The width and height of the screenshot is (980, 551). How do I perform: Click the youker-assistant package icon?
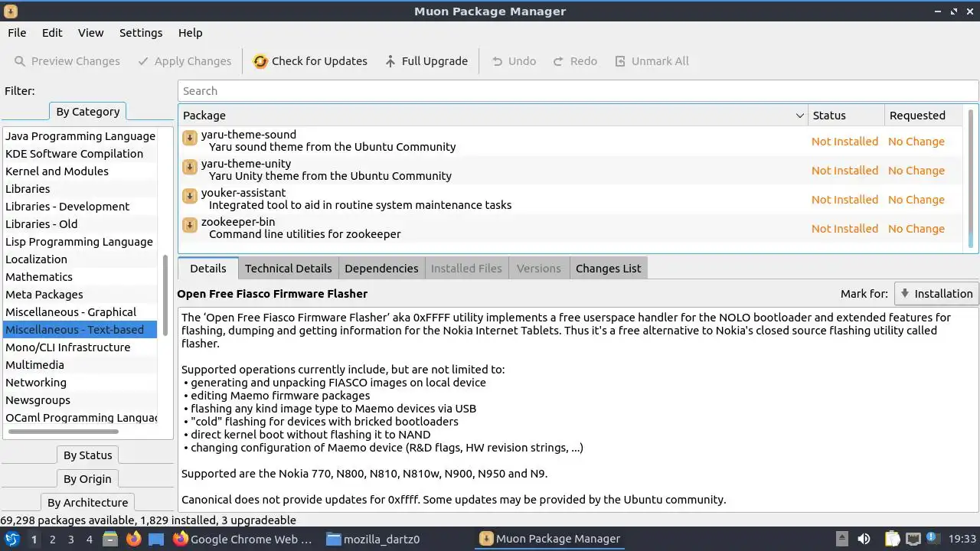pyautogui.click(x=190, y=197)
